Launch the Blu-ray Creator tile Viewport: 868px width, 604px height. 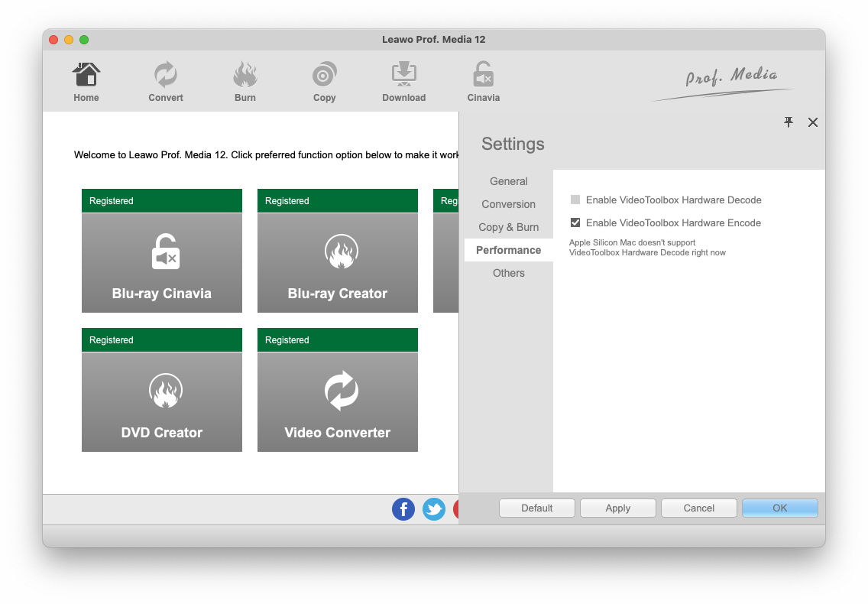click(338, 263)
